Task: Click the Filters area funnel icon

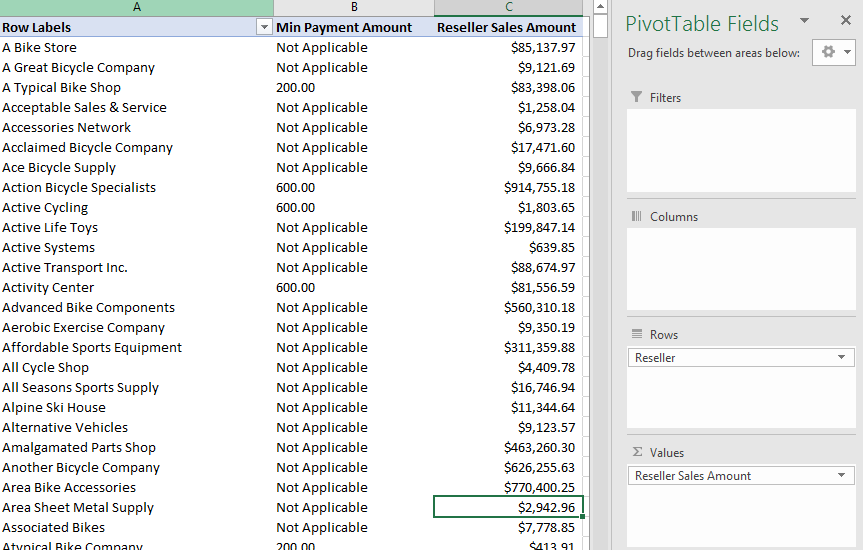Action: 636,97
